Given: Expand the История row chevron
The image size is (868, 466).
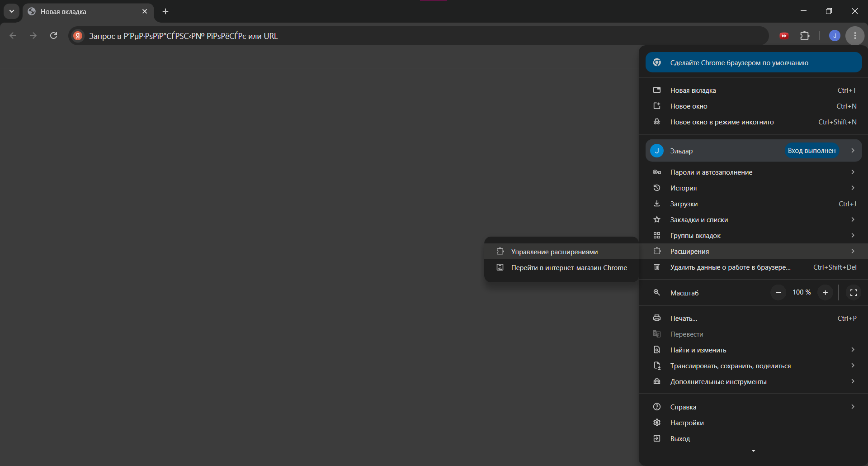Looking at the screenshot, I should pos(853,188).
